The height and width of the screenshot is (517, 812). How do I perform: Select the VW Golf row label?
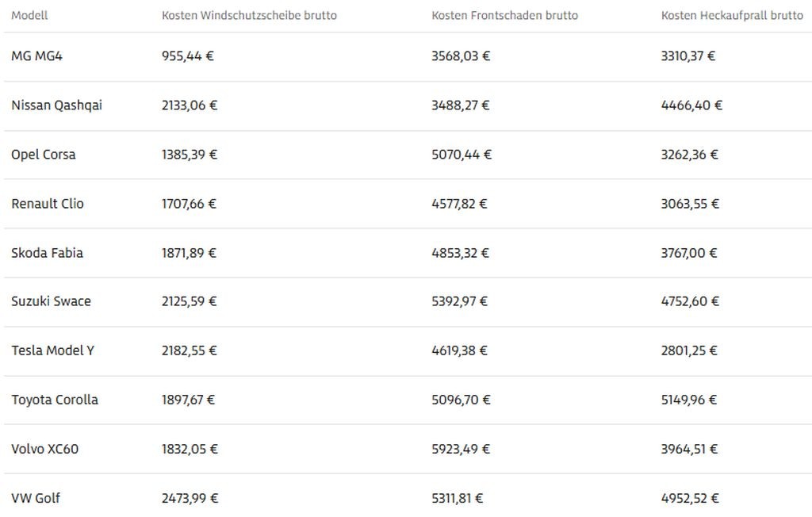(36, 498)
